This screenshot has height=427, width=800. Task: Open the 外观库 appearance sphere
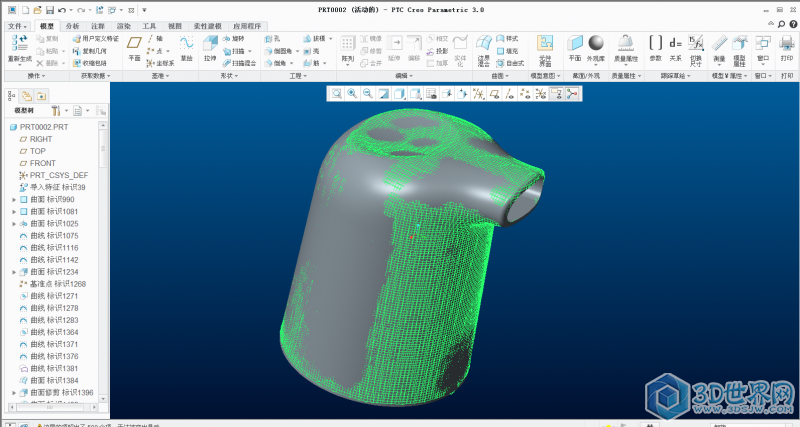tap(595, 48)
